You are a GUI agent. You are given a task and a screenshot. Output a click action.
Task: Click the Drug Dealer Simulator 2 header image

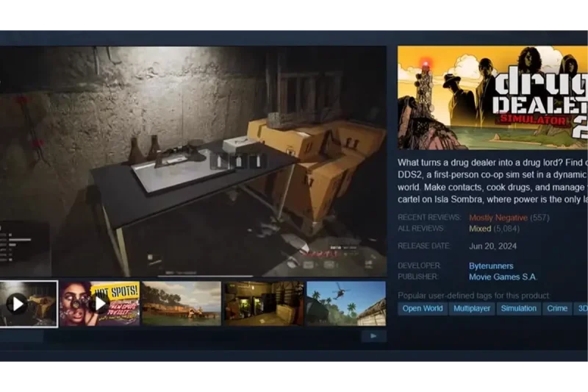coord(492,98)
